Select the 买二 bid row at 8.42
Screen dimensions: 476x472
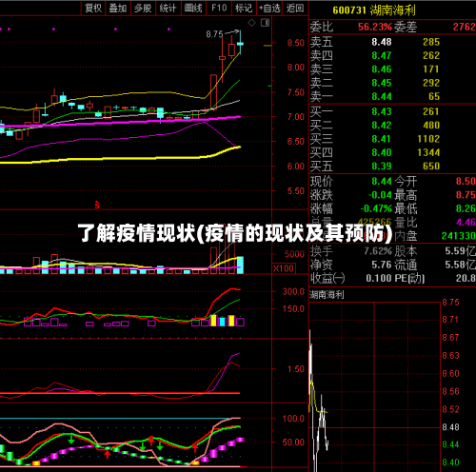pos(392,126)
